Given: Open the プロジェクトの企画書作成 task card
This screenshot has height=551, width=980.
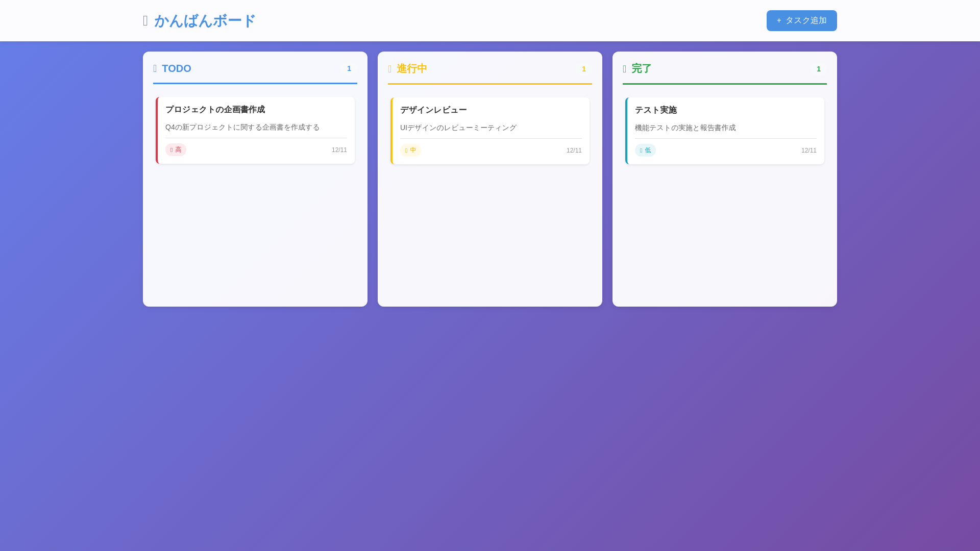Looking at the screenshot, I should pyautogui.click(x=255, y=130).
